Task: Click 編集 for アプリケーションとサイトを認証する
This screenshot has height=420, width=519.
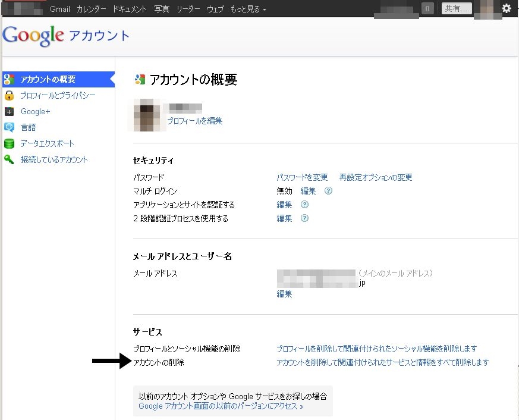Action: [x=284, y=205]
